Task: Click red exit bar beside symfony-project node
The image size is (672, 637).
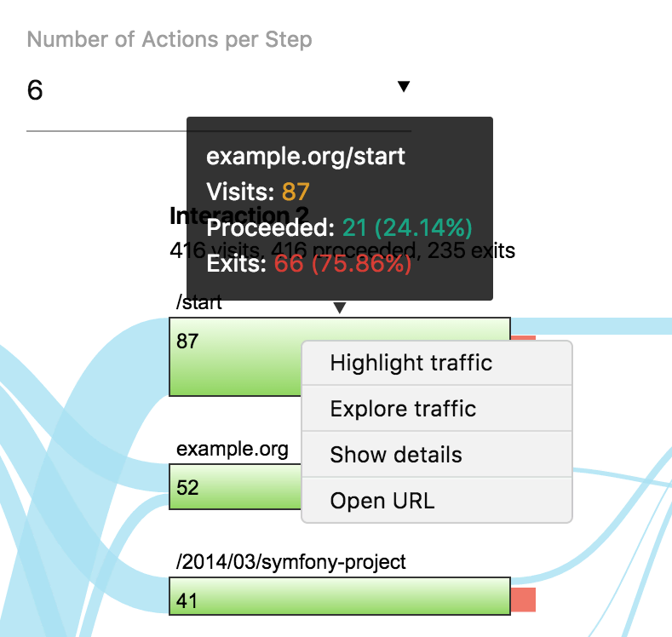Action: [522, 600]
